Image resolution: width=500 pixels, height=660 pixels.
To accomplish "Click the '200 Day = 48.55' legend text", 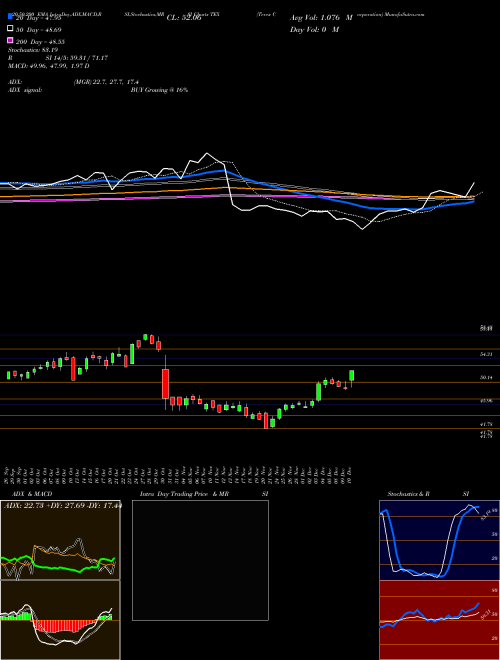I will 40,42.
